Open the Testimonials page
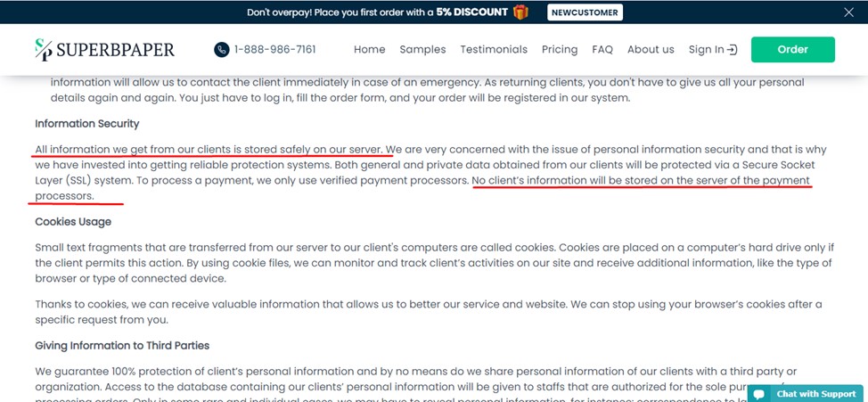The height and width of the screenshot is (402, 868). tap(494, 49)
